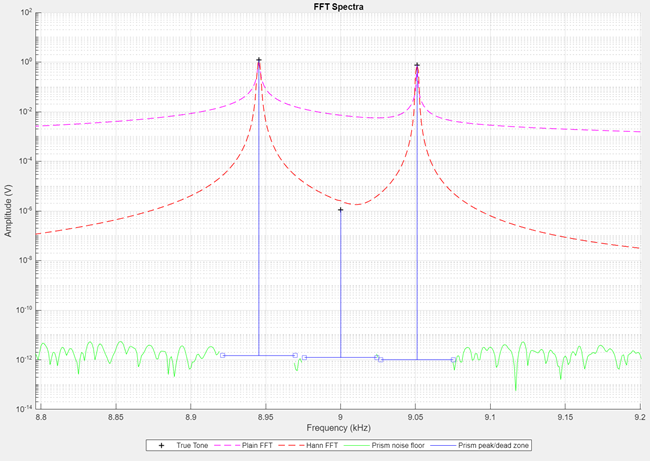This screenshot has height=461, width=650.
Task: Click the red dashed line sample in legend
Action: [x=292, y=445]
